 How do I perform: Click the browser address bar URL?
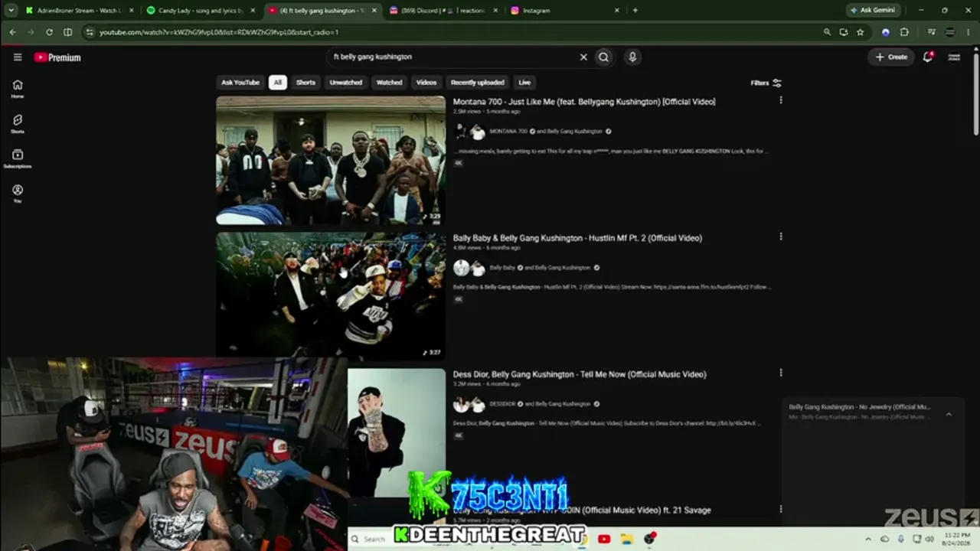click(x=219, y=32)
